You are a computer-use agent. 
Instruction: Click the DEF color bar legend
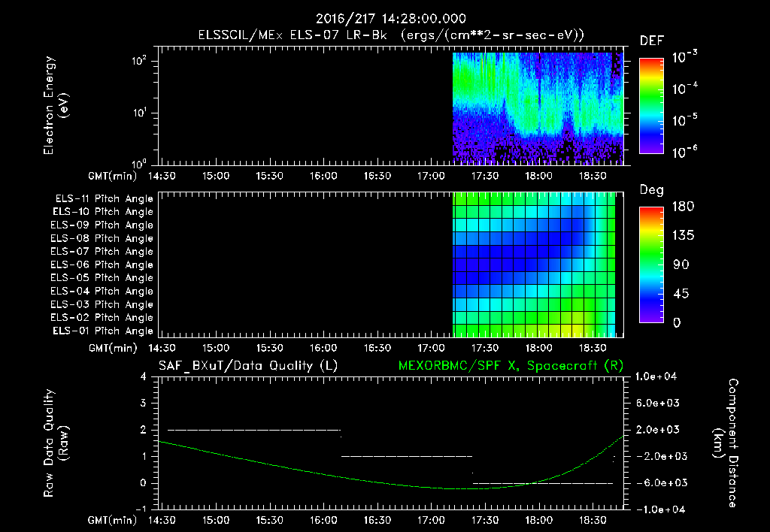pos(652,106)
